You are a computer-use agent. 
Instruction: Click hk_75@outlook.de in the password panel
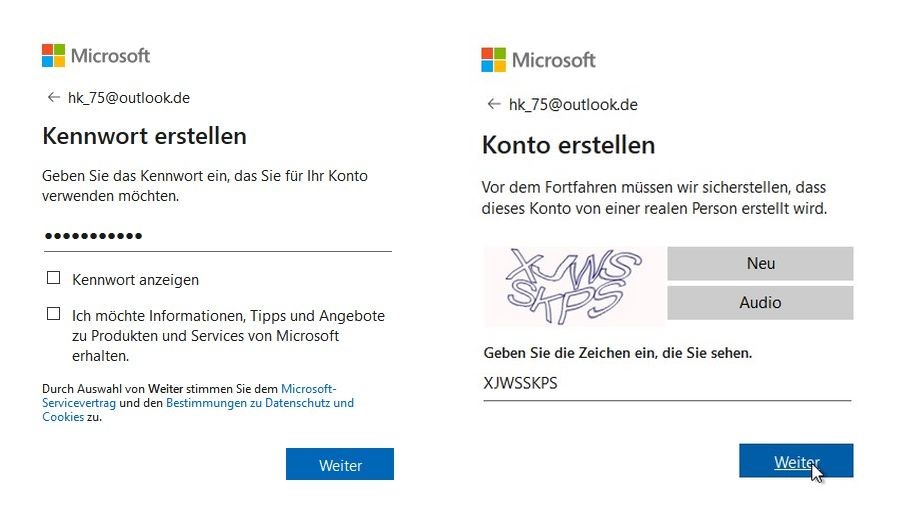tap(129, 98)
